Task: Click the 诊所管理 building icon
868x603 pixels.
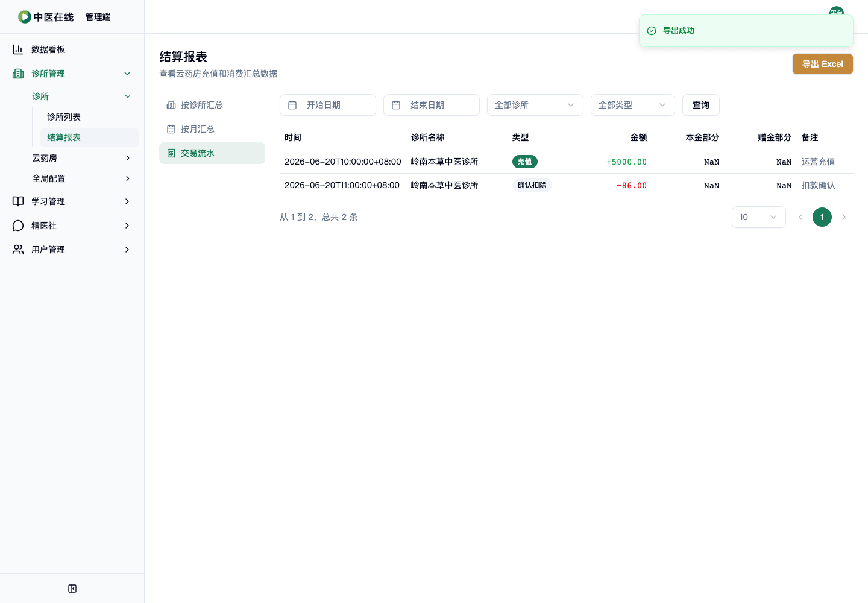Action: (x=18, y=74)
